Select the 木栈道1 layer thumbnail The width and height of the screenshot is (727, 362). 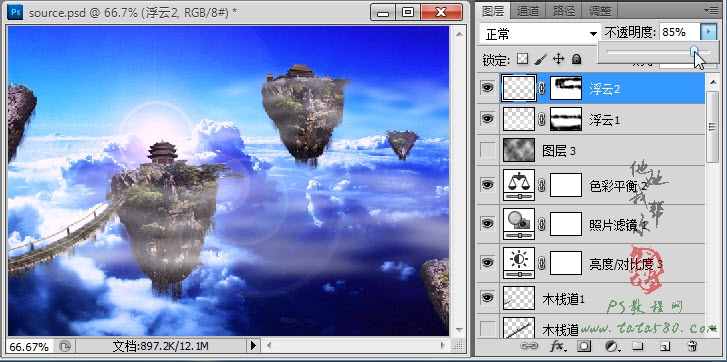click(519, 298)
